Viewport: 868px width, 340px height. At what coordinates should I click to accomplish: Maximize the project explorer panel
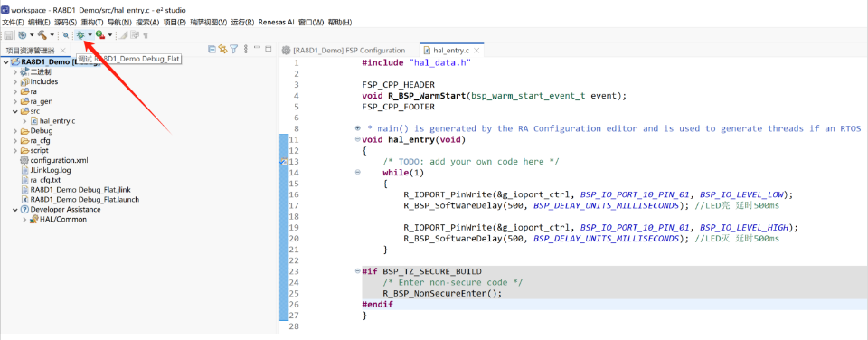[268, 49]
